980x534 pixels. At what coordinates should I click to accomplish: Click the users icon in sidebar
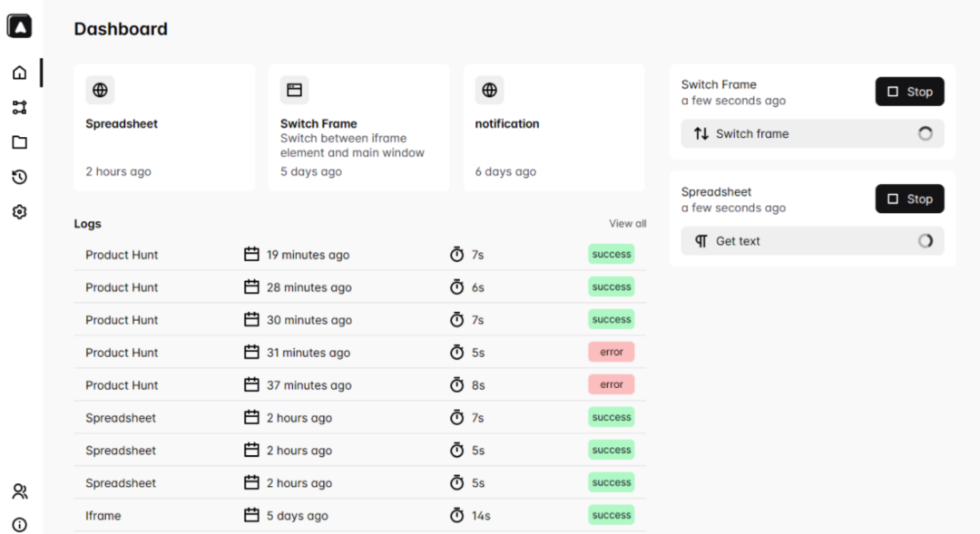(19, 491)
